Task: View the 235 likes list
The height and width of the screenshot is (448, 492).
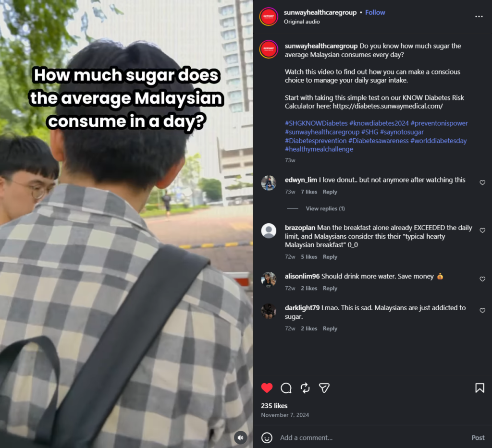Action: [274, 406]
